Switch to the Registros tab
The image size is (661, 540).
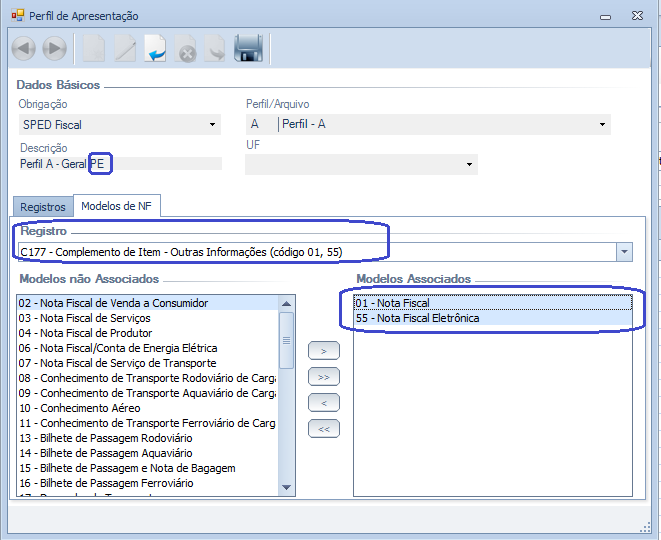point(43,207)
